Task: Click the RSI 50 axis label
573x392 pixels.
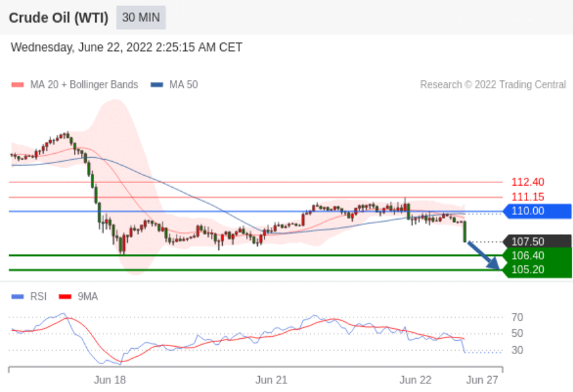Action: 517,334
